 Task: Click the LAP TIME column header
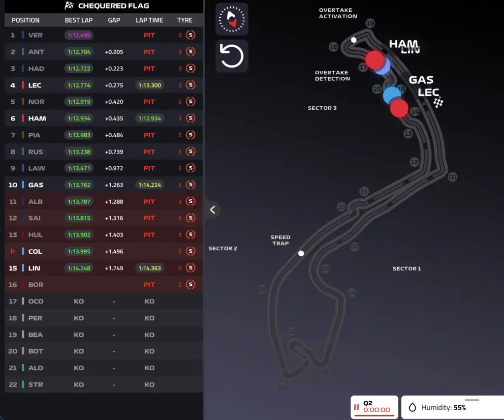pos(150,20)
